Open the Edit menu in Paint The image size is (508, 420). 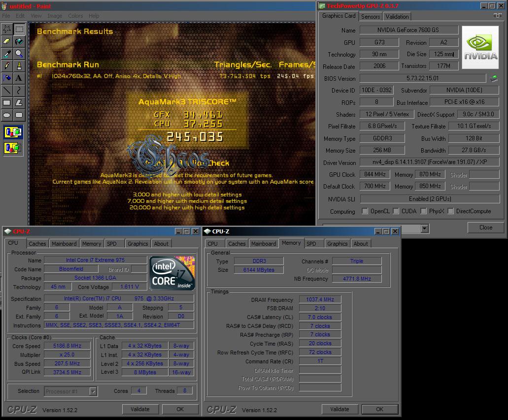pyautogui.click(x=20, y=16)
